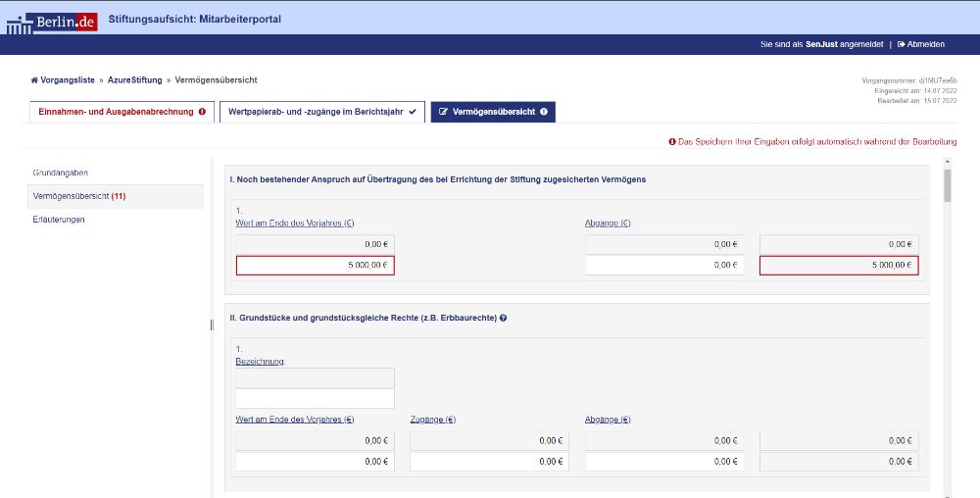This screenshot has height=498, width=980.
Task: Click the edit pencil icon on Vermögensübersicht tab
Action: [443, 112]
